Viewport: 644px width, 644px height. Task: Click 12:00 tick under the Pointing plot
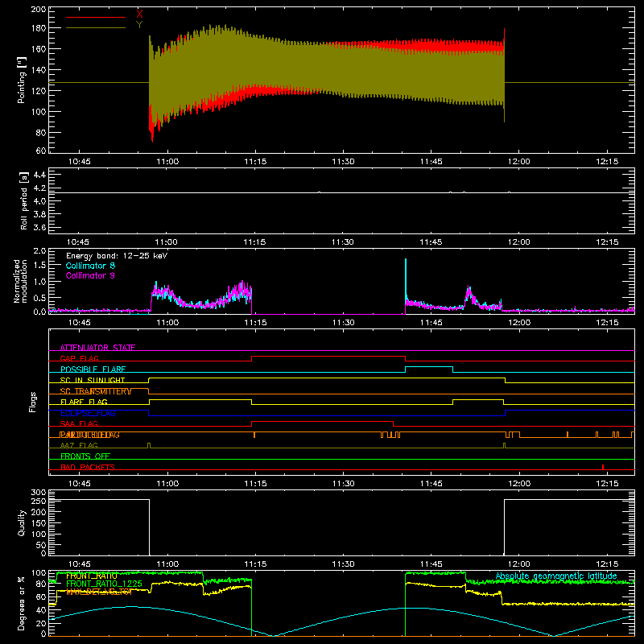coord(518,162)
